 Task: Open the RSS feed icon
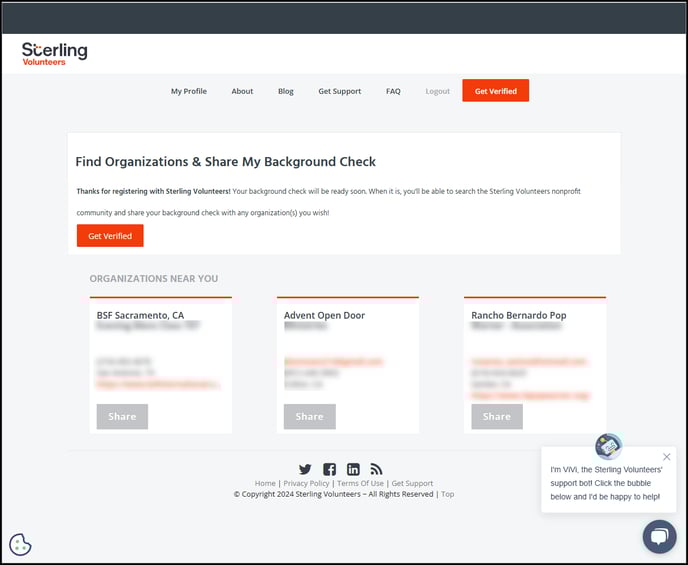(x=376, y=469)
